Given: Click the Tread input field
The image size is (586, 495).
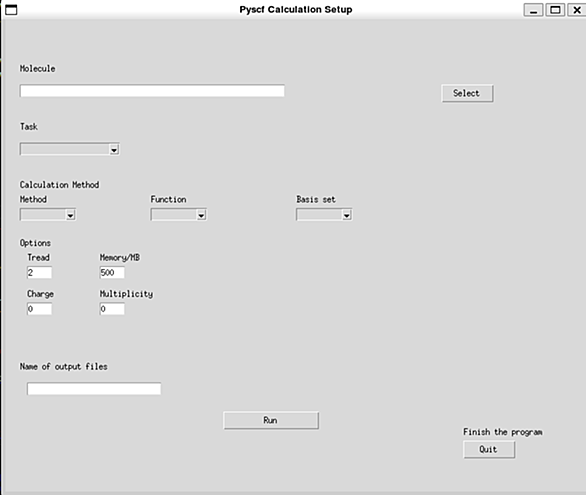Looking at the screenshot, I should pos(39,272).
